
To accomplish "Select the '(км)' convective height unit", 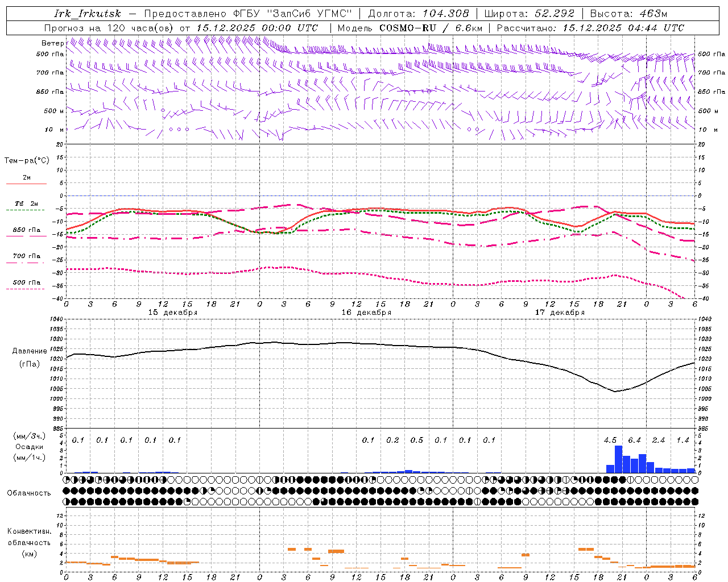I will point(29,554).
